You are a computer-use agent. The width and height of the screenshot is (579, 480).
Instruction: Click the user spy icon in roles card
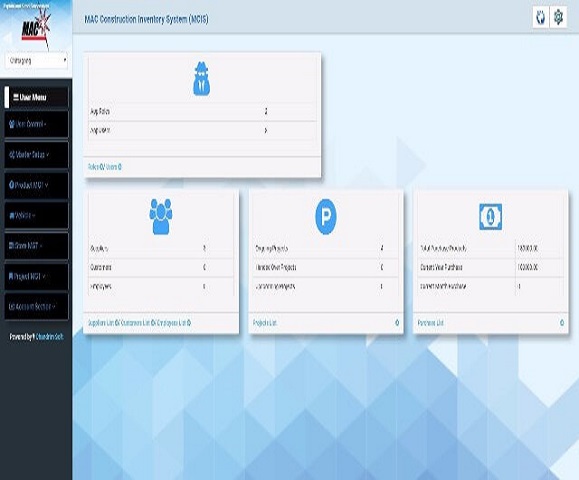(202, 79)
